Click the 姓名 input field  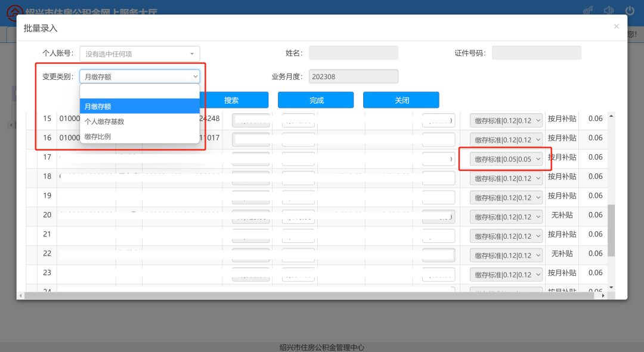(354, 53)
